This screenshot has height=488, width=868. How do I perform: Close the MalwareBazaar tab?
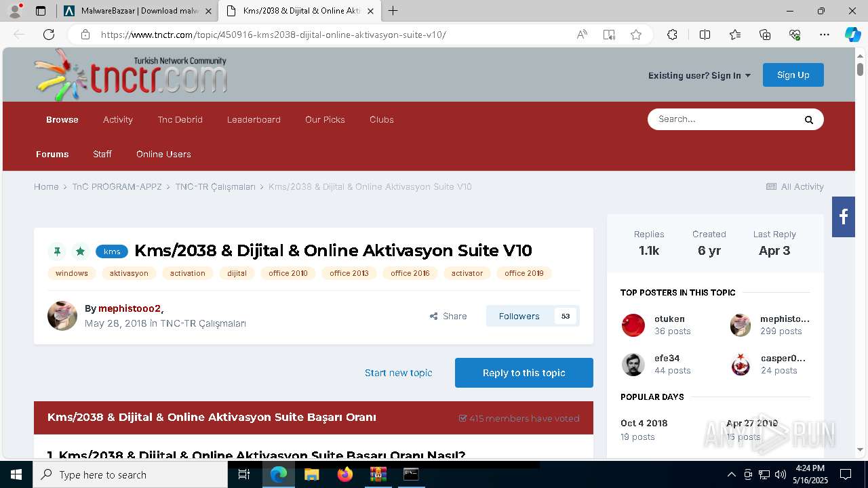[x=208, y=11]
